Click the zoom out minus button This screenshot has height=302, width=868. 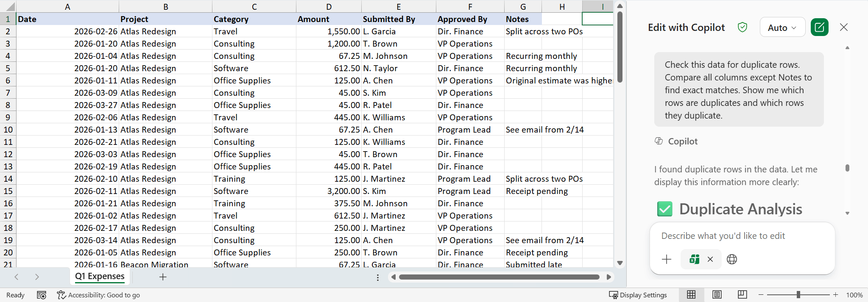click(761, 295)
